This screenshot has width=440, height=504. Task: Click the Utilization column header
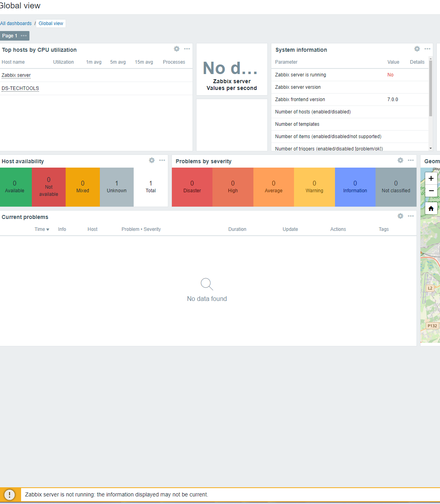63,62
